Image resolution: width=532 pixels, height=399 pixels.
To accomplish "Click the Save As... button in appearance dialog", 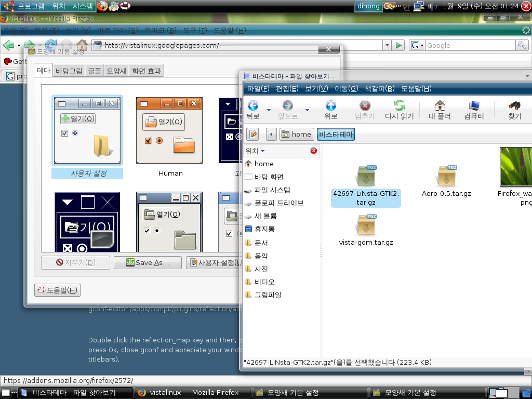I will tap(148, 262).
